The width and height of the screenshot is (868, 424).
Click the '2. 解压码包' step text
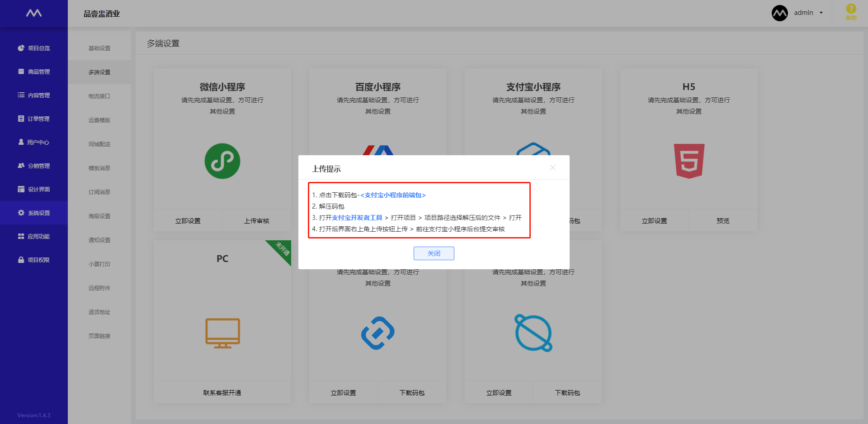328,206
